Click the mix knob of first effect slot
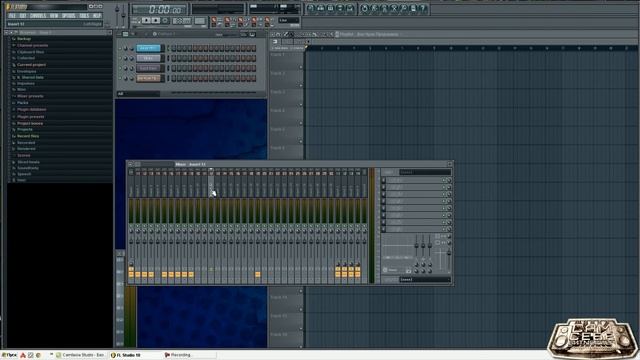640x360 pixels. 449,180
